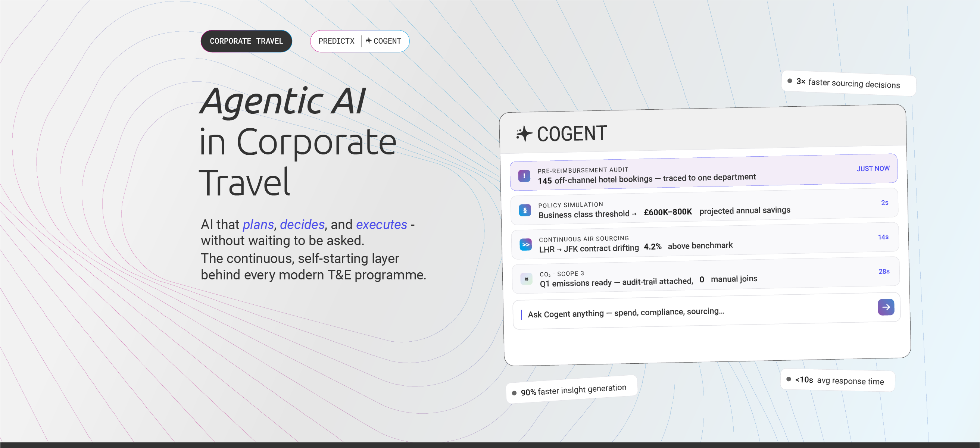The image size is (980, 448).
Task: Click the POLICY SIMULATION label
Action: point(571,205)
